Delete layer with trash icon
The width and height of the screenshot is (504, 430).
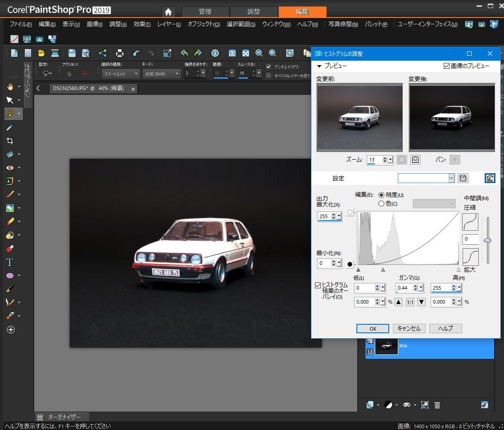point(437,405)
